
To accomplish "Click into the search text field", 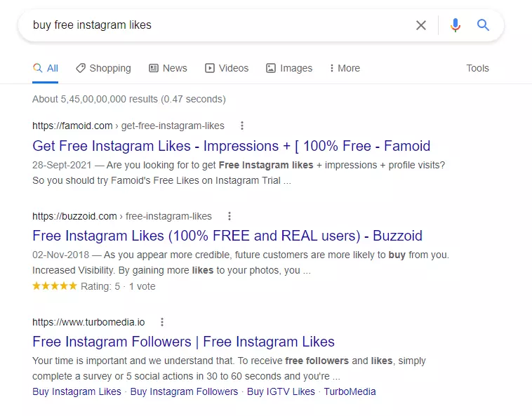I will click(x=211, y=25).
